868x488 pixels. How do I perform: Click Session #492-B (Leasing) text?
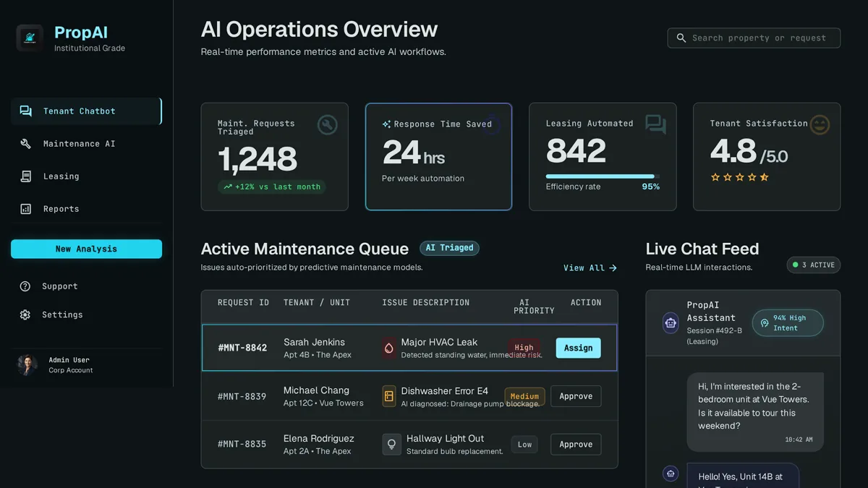(716, 336)
